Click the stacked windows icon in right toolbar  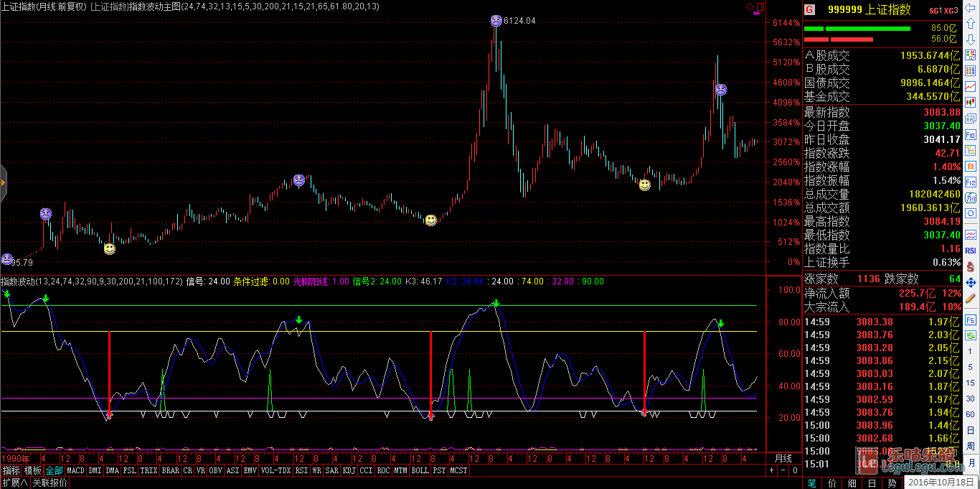pyautogui.click(x=971, y=118)
